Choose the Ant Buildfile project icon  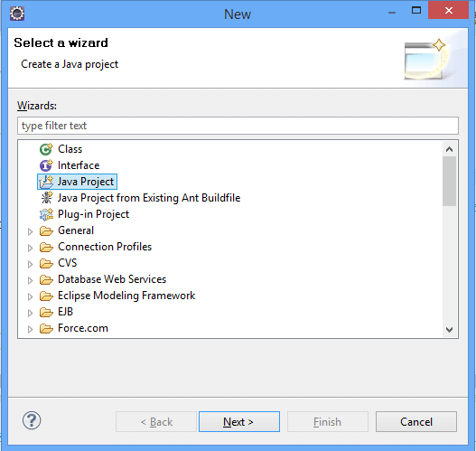click(x=46, y=198)
